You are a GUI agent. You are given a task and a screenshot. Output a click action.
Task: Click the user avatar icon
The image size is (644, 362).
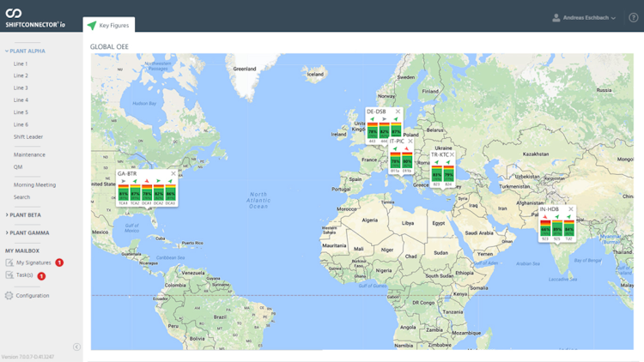pyautogui.click(x=556, y=18)
